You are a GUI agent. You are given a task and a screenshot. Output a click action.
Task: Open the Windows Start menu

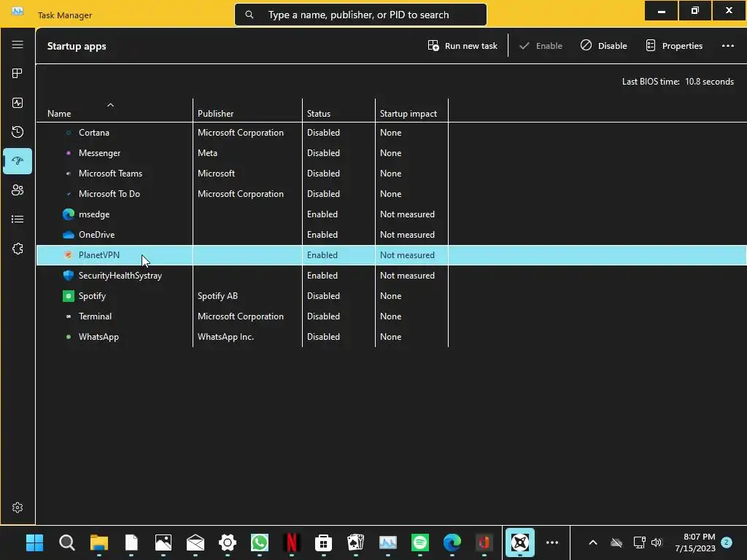click(34, 542)
